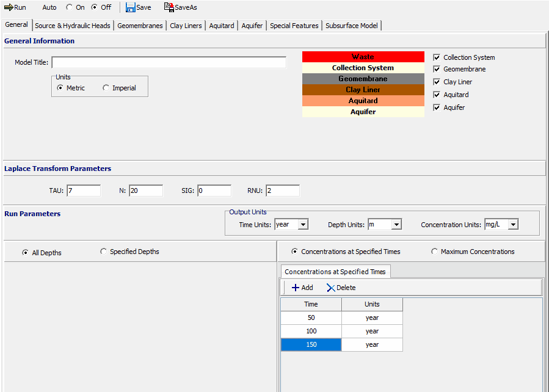This screenshot has width=549, height=392.
Task: Open the Time Units dropdown
Action: pos(303,225)
